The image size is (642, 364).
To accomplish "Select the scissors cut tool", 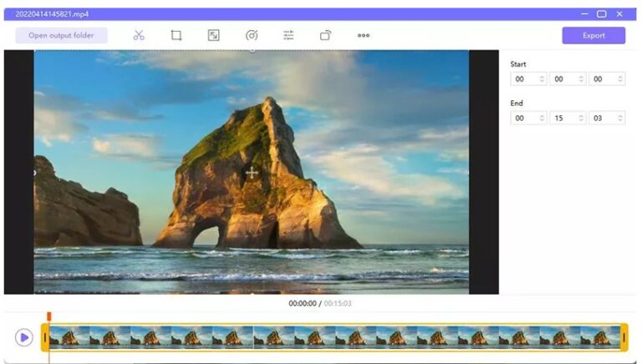I will click(139, 35).
